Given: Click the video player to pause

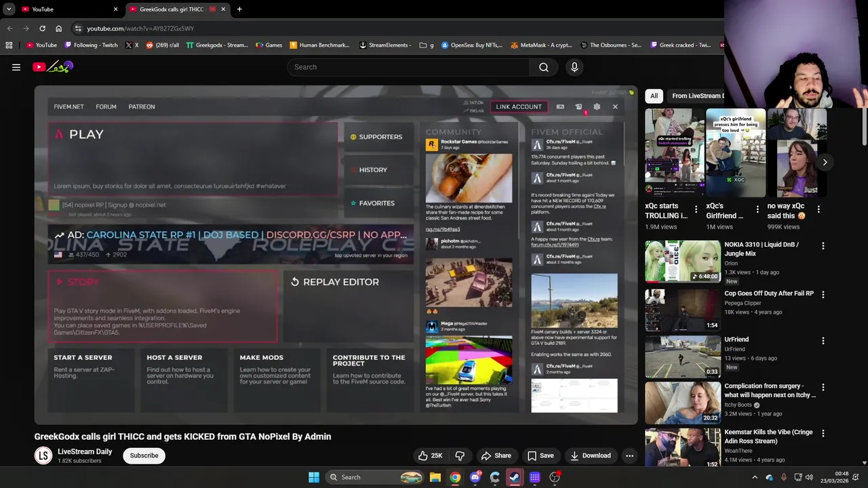Looking at the screenshot, I should (336, 255).
